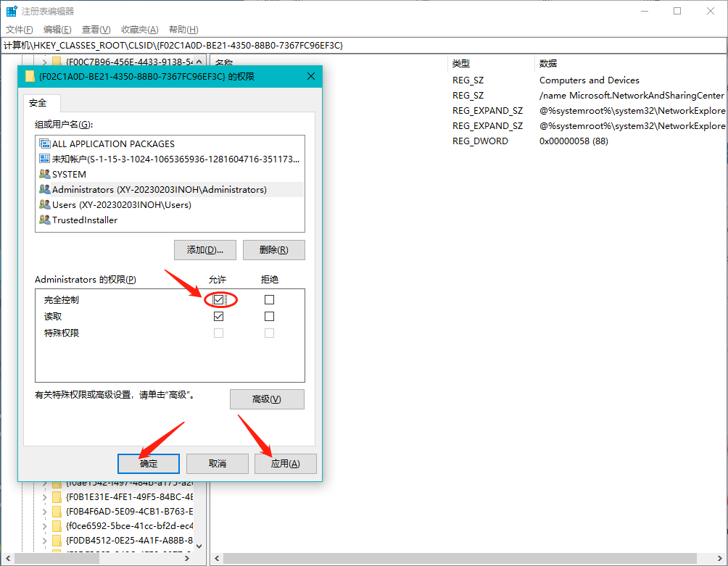
Task: Select SYSTEM in group list
Action: coord(170,175)
